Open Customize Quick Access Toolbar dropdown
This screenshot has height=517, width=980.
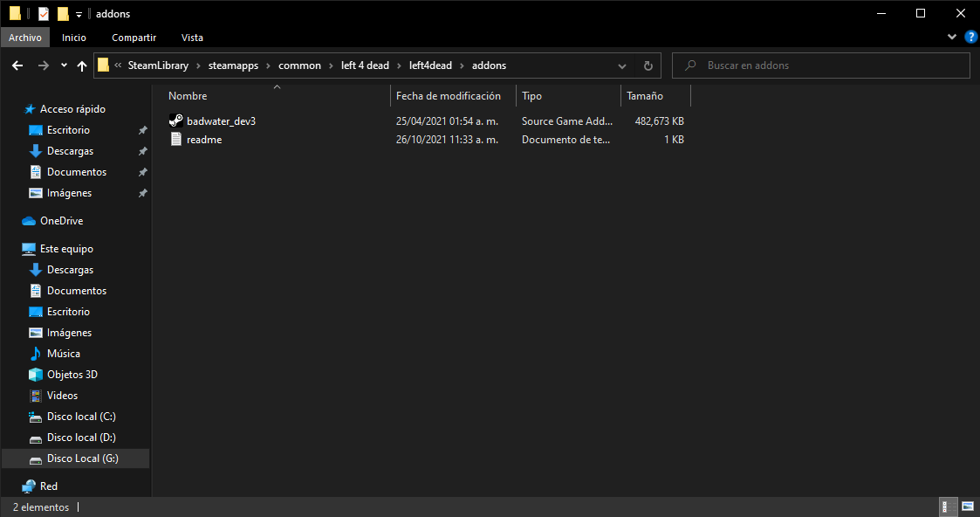tap(79, 14)
